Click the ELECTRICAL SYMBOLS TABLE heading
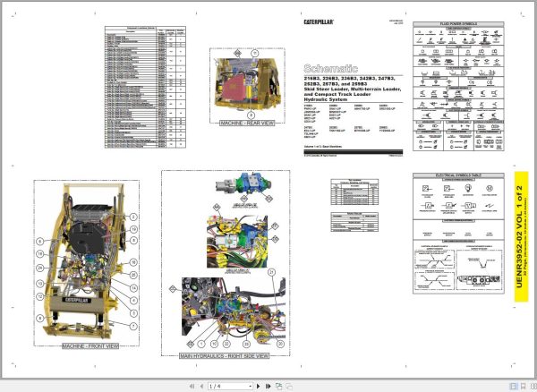 (x=458, y=175)
